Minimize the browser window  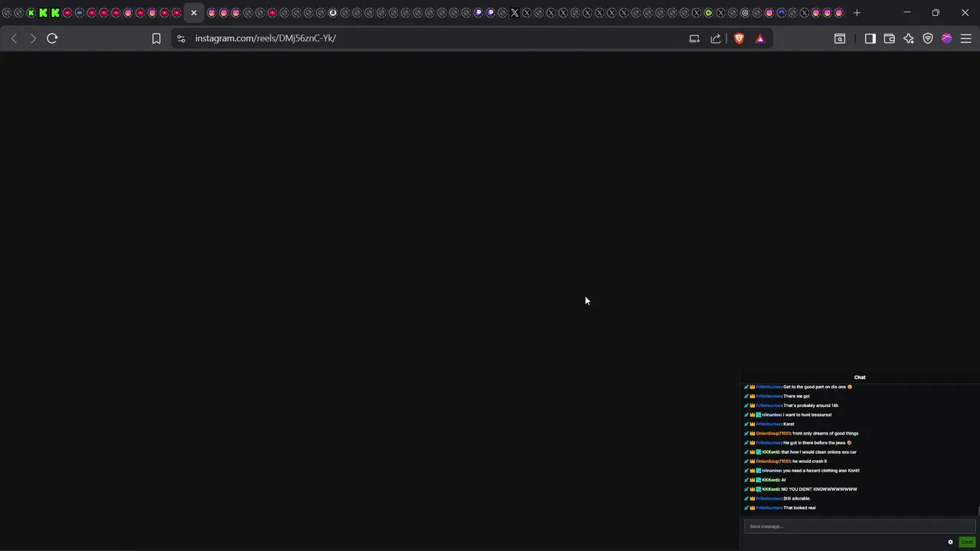(906, 13)
